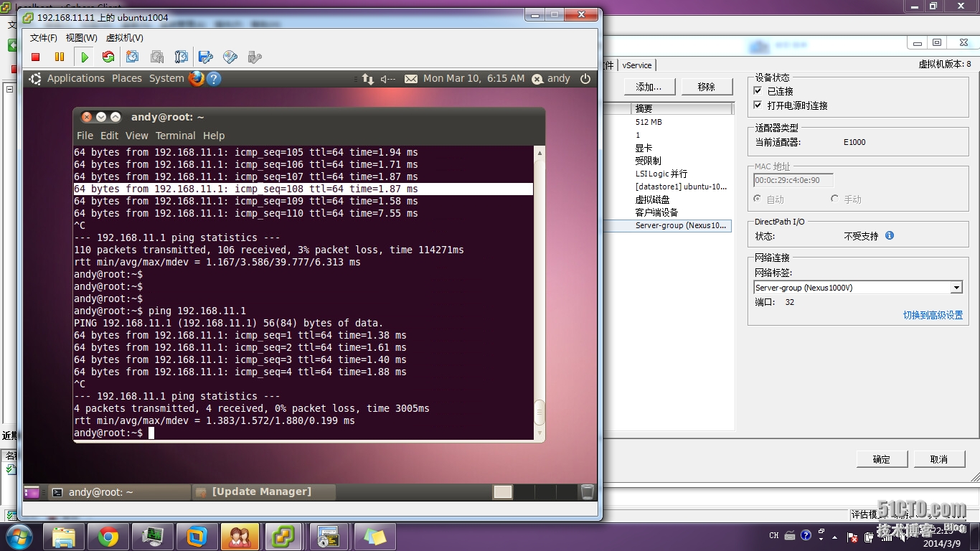This screenshot has height=551, width=980.
Task: Open the vSphere Client taskbar icon
Action: click(283, 537)
